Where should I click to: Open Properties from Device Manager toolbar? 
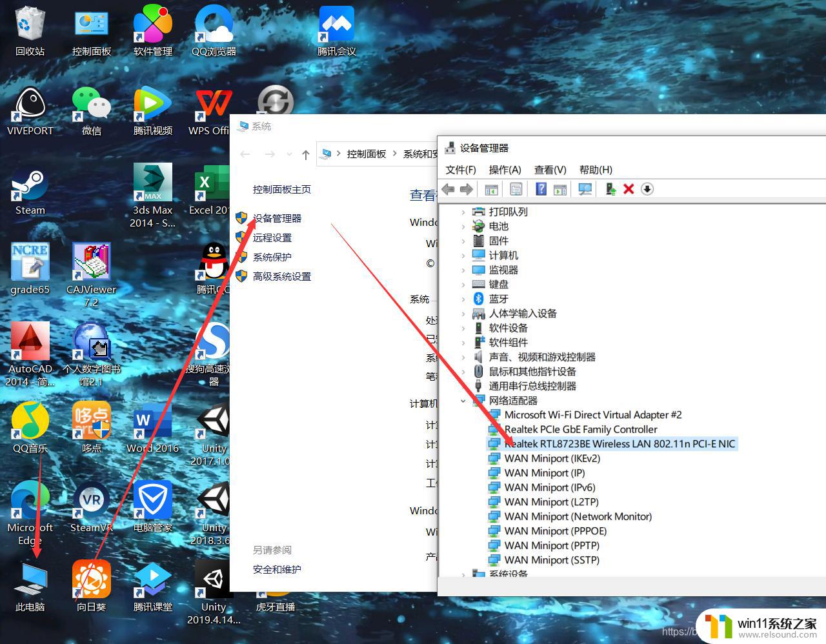click(x=516, y=189)
